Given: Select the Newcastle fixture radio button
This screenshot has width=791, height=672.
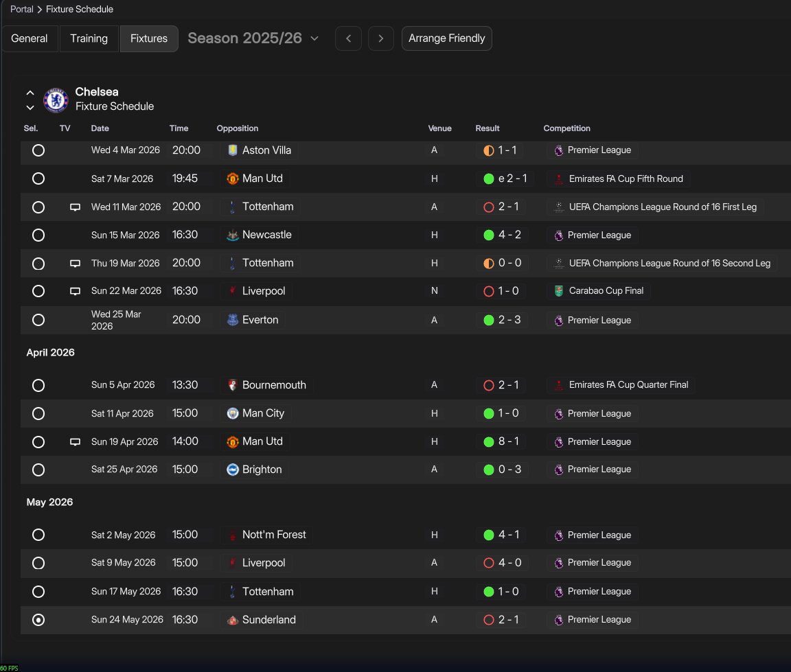Looking at the screenshot, I should [38, 235].
